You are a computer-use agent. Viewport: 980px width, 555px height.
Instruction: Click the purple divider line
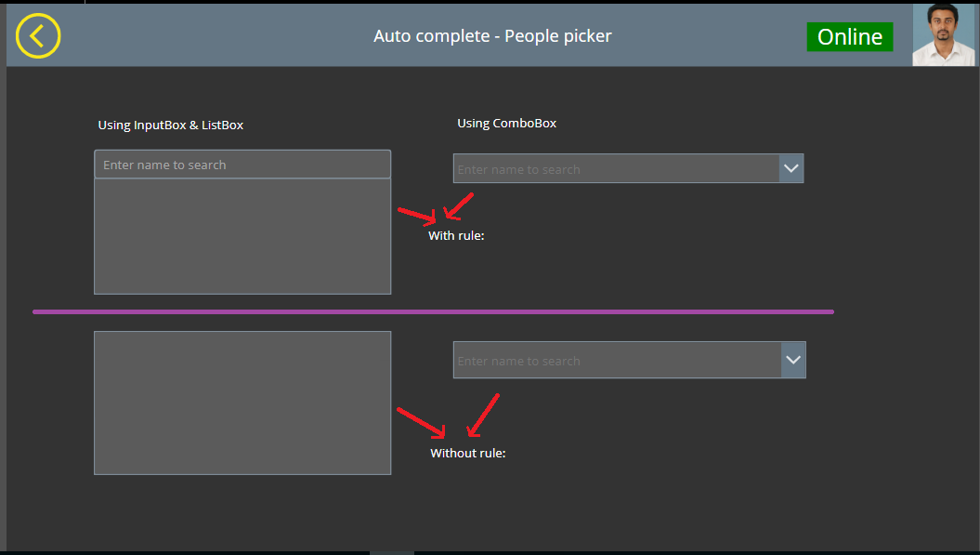click(x=434, y=311)
